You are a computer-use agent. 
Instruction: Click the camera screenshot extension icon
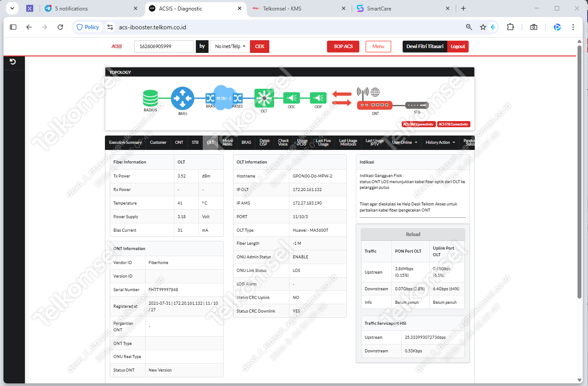tap(534, 27)
